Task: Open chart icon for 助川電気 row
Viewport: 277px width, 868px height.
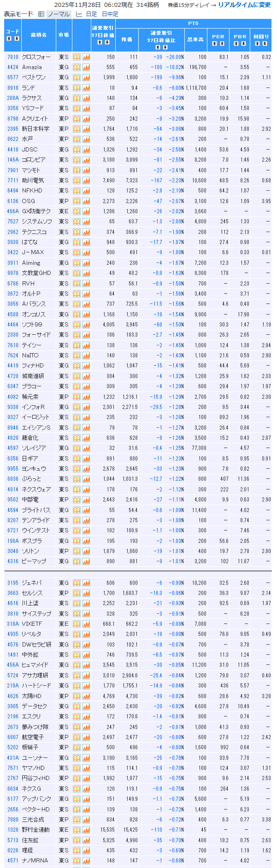Action: coord(86,181)
